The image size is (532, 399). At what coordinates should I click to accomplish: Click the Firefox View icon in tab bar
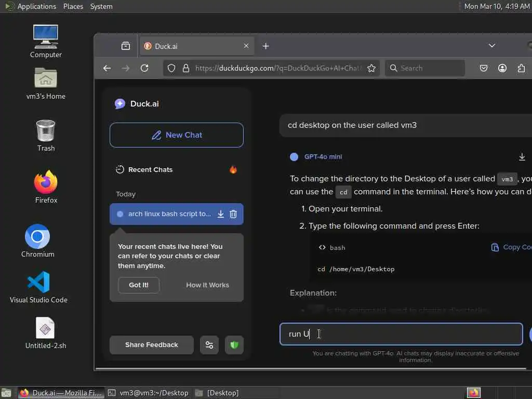[126, 46]
